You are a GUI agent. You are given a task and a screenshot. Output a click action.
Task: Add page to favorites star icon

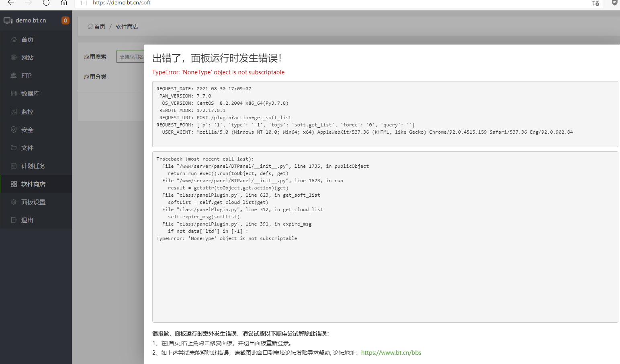(x=595, y=3)
